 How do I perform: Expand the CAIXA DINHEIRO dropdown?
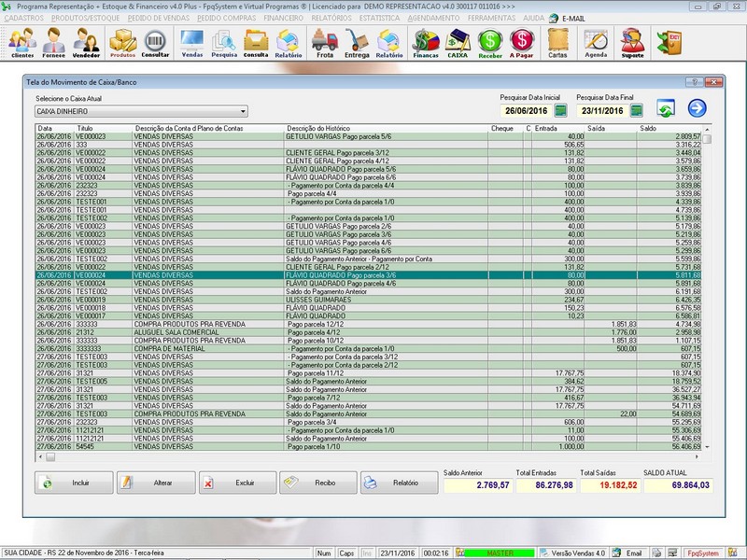[243, 111]
